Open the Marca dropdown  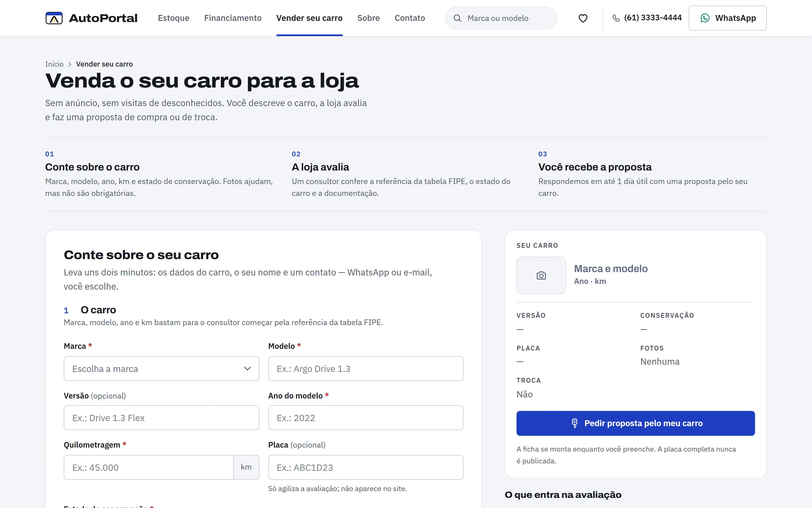[x=161, y=369]
